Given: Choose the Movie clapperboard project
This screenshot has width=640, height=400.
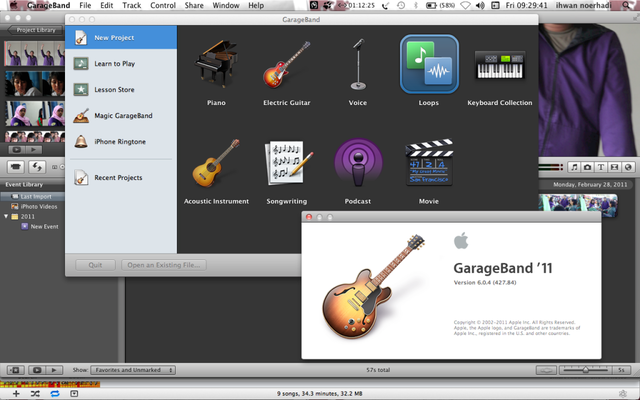Looking at the screenshot, I should (429, 163).
